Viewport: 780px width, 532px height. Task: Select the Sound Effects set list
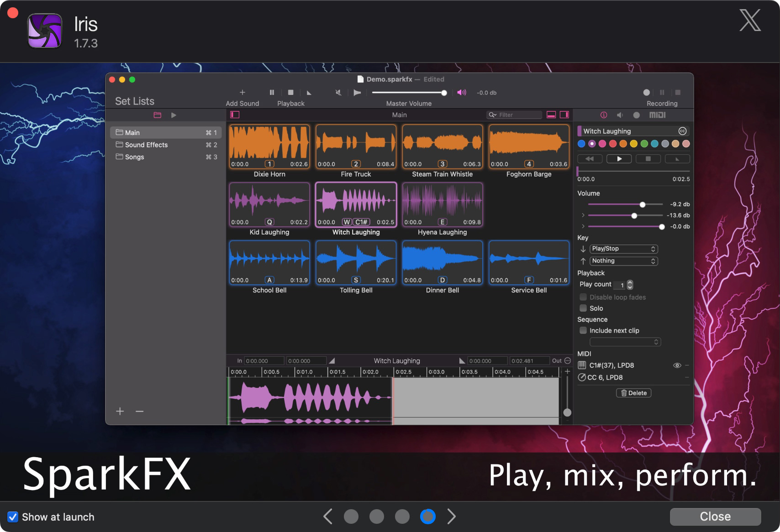[146, 145]
